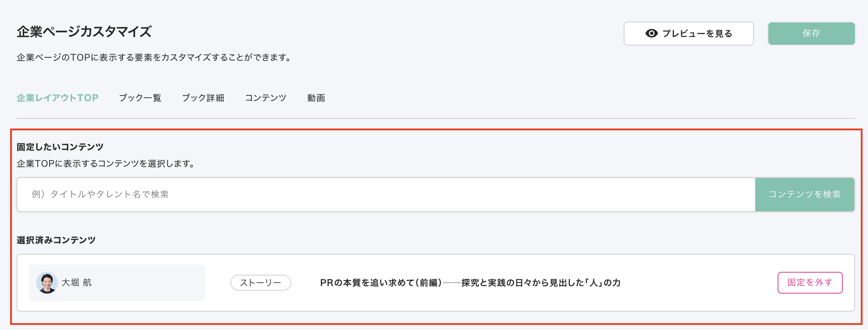Focus the title or talent name search field
This screenshot has height=330, width=868.
pyautogui.click(x=386, y=195)
